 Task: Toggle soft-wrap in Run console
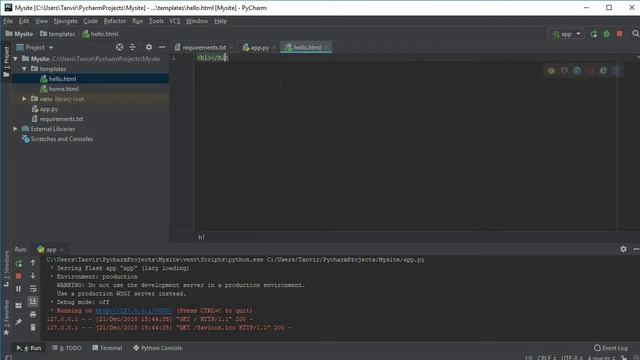pos(33,289)
